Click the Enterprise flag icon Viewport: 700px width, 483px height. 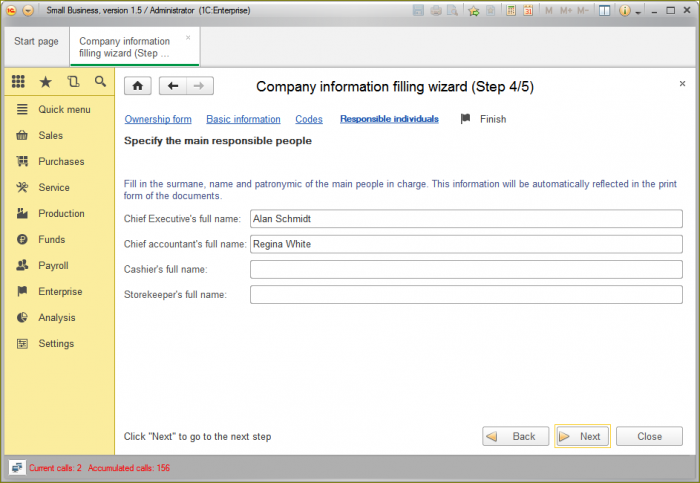tap(22, 291)
